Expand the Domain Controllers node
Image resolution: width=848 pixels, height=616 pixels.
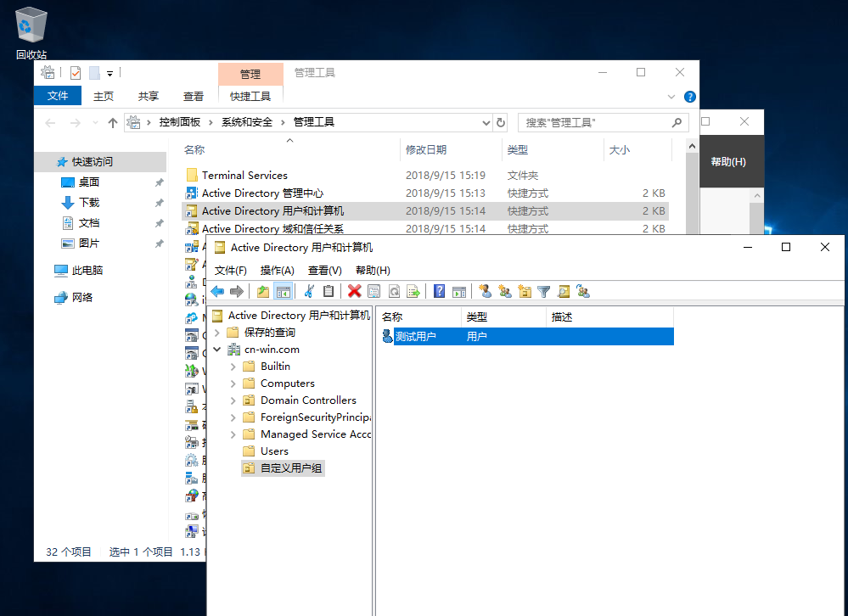(x=233, y=400)
